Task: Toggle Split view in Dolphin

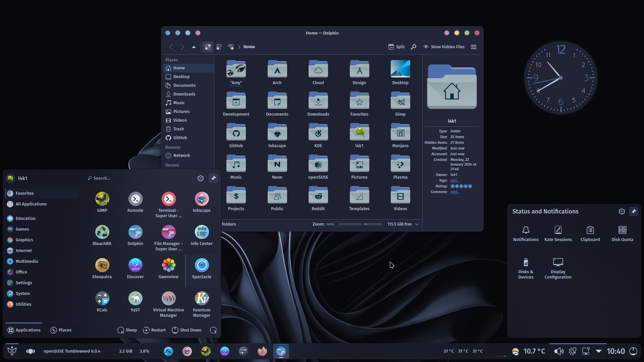Action: coord(396,47)
